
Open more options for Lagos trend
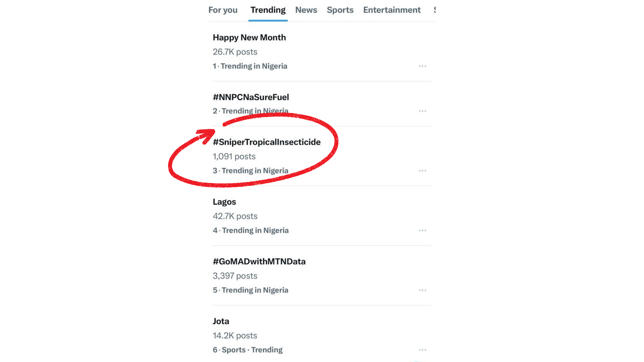tap(422, 231)
